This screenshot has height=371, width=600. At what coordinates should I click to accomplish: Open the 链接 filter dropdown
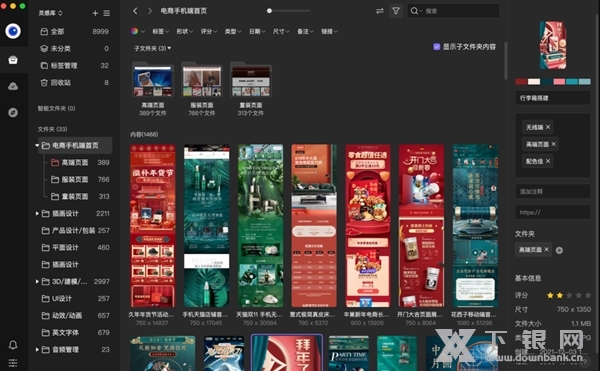(x=329, y=31)
